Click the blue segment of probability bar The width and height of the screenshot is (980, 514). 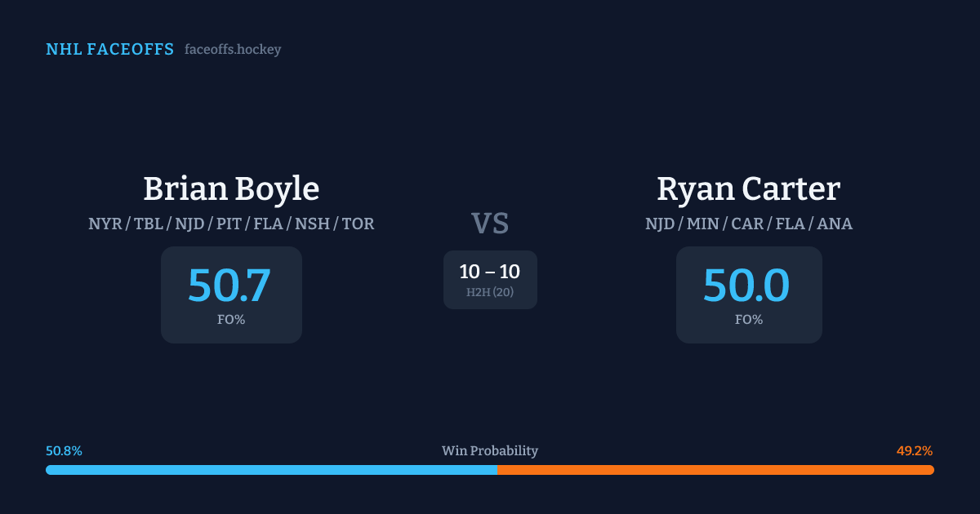coord(271,470)
